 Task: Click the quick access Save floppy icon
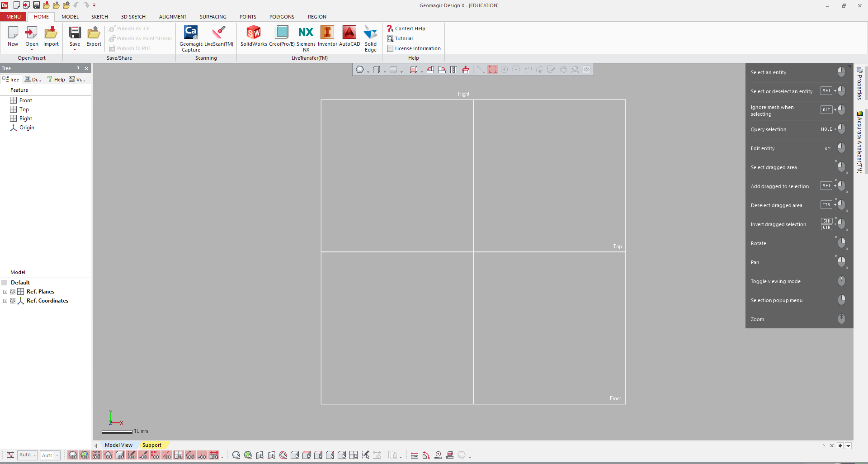tap(37, 5)
